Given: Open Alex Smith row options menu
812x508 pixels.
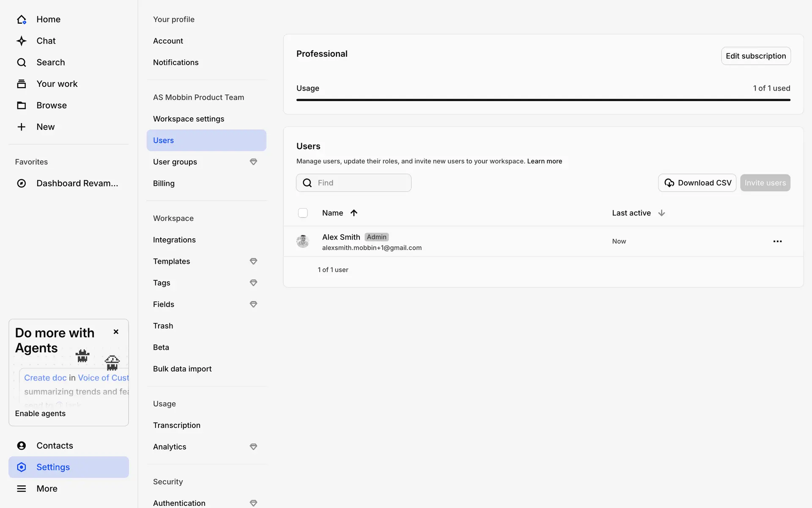Looking at the screenshot, I should (x=777, y=241).
